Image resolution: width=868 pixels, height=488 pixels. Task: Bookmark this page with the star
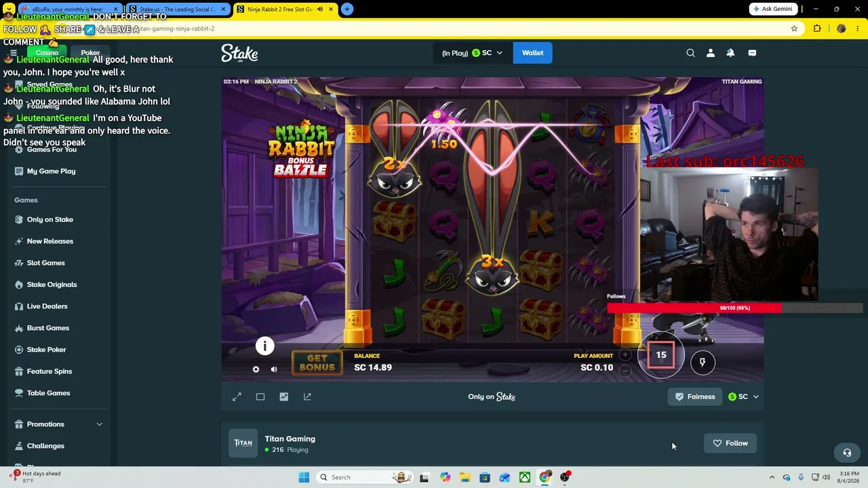coord(794,28)
